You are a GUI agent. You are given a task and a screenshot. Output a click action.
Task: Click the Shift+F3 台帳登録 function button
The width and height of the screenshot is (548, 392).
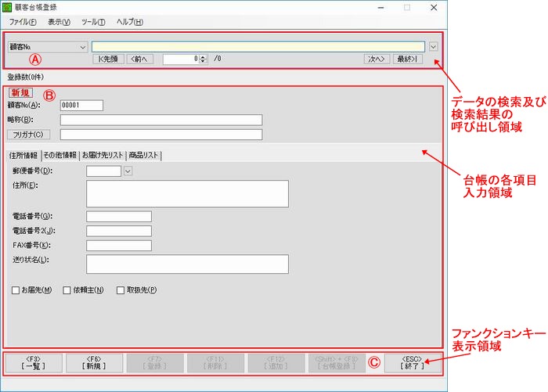pyautogui.click(x=337, y=363)
